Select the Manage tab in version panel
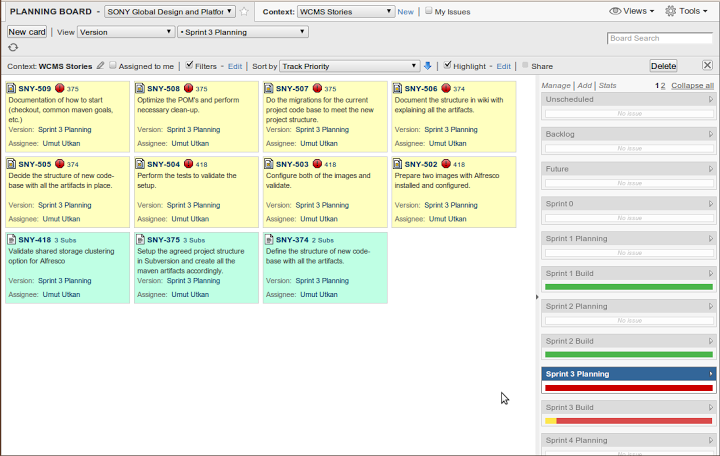The width and height of the screenshot is (720, 456). pyautogui.click(x=556, y=85)
